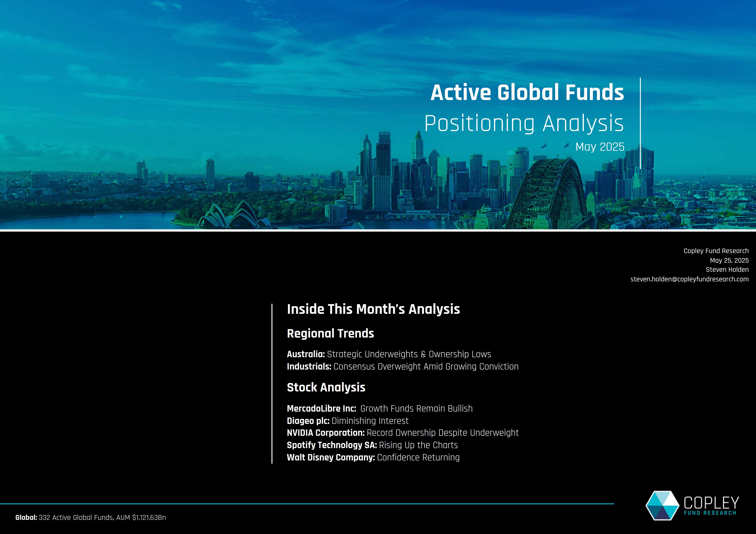This screenshot has height=534, width=756.
Task: Click the Global: 332 Active Global Funds footer
Action: pyautogui.click(x=91, y=518)
